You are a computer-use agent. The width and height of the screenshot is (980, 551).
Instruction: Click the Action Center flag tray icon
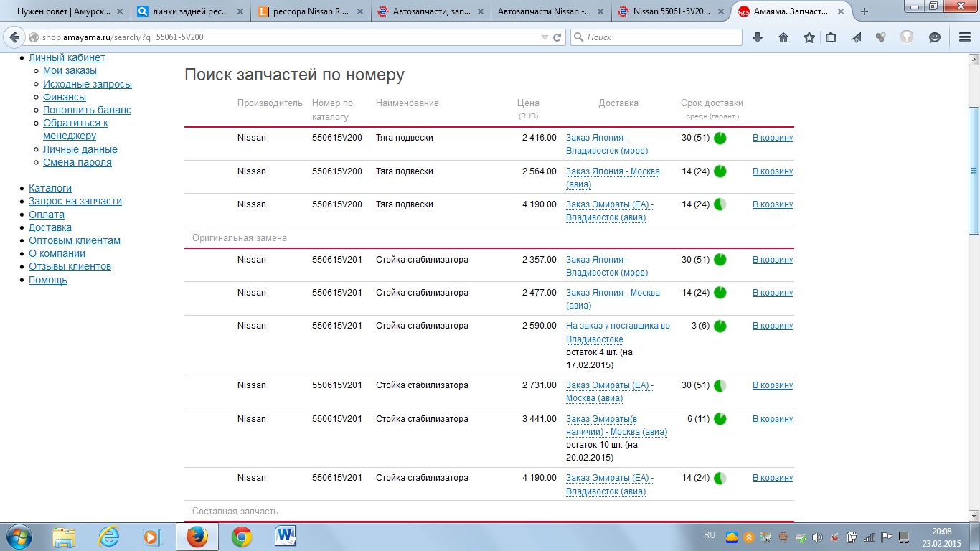(x=886, y=537)
